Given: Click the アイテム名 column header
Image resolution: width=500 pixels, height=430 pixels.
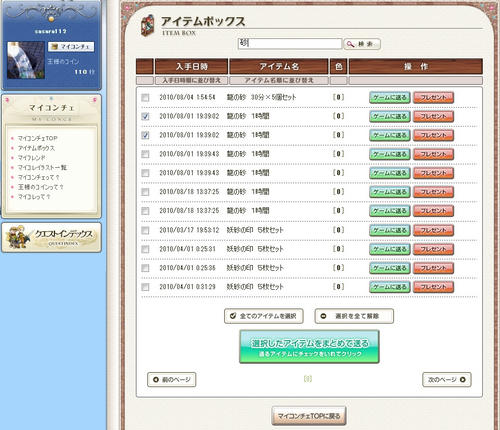Looking at the screenshot, I should pyautogui.click(x=279, y=66).
